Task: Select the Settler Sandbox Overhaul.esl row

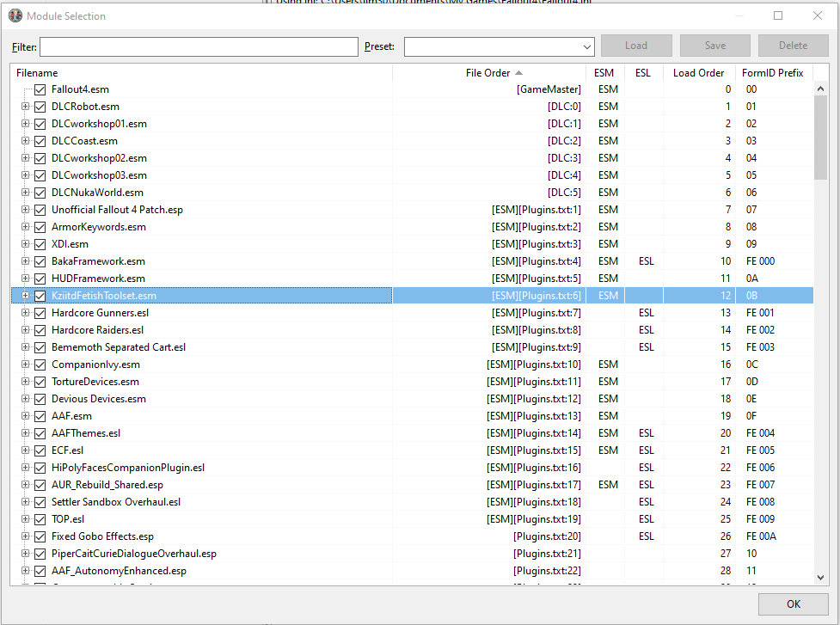Action: (x=413, y=502)
